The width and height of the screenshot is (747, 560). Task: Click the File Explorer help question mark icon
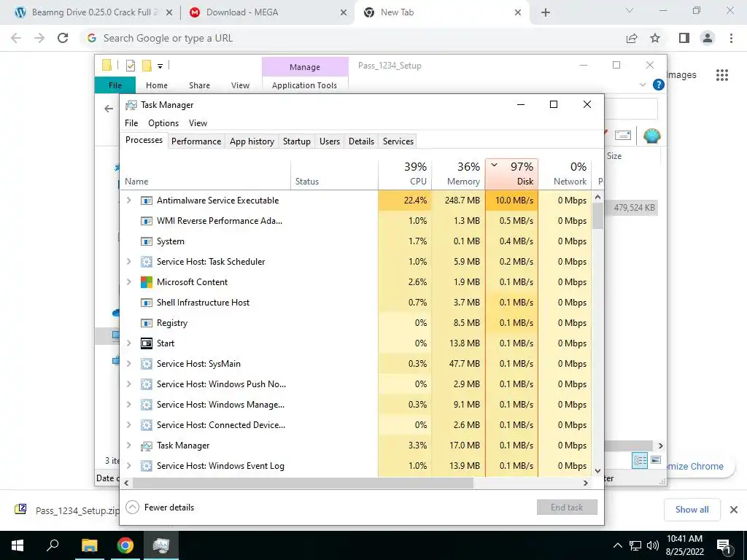click(659, 85)
